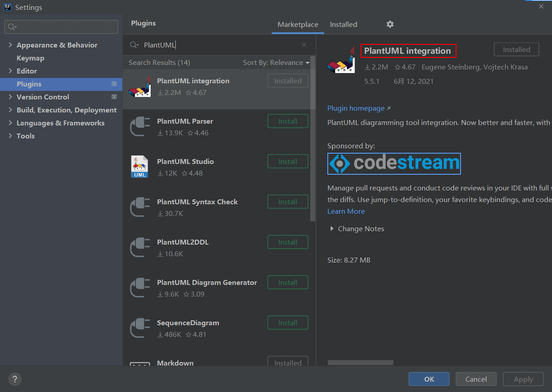Select PlantUML Studio entry title

coord(186,161)
